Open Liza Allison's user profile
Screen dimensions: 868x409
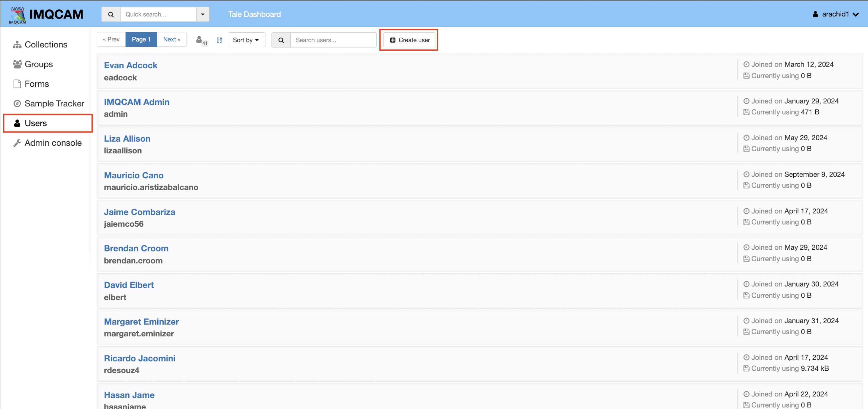[x=127, y=139]
